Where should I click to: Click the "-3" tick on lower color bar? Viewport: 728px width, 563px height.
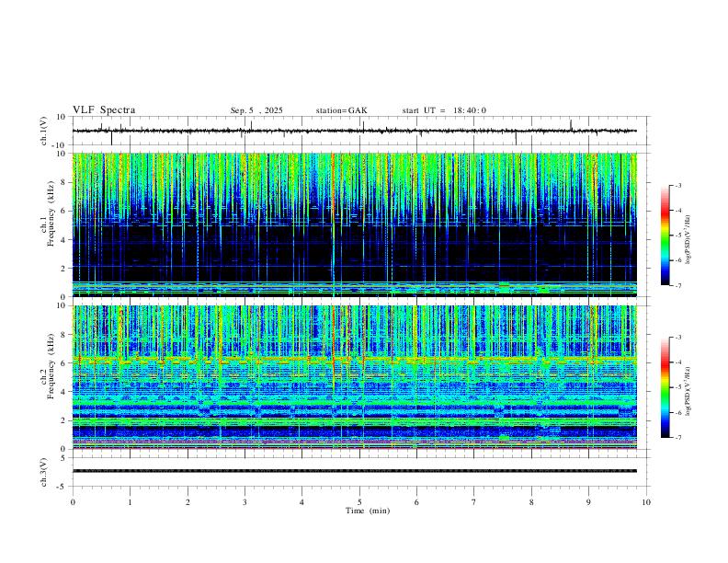click(677, 338)
